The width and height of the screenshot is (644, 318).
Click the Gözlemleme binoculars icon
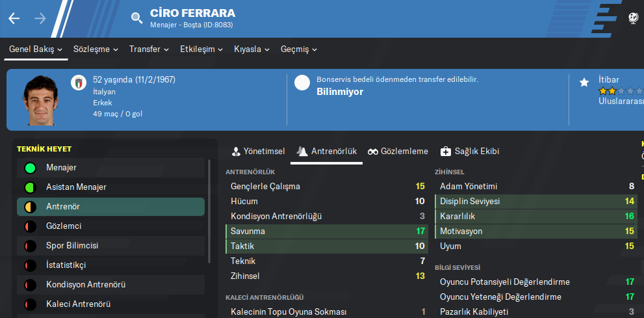[373, 151]
